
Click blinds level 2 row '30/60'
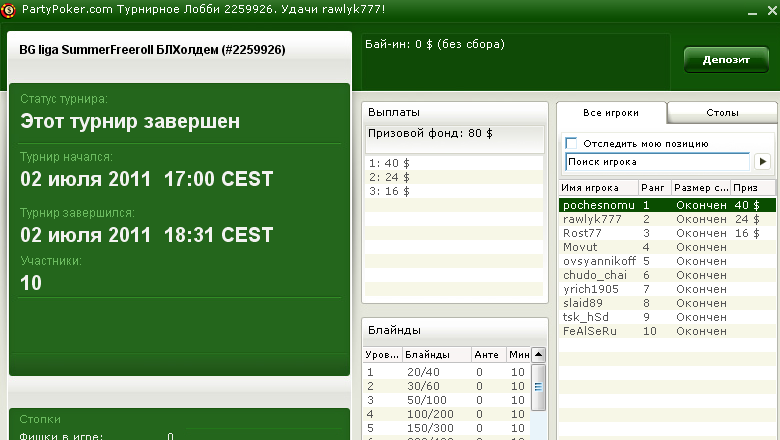[x=447, y=386]
